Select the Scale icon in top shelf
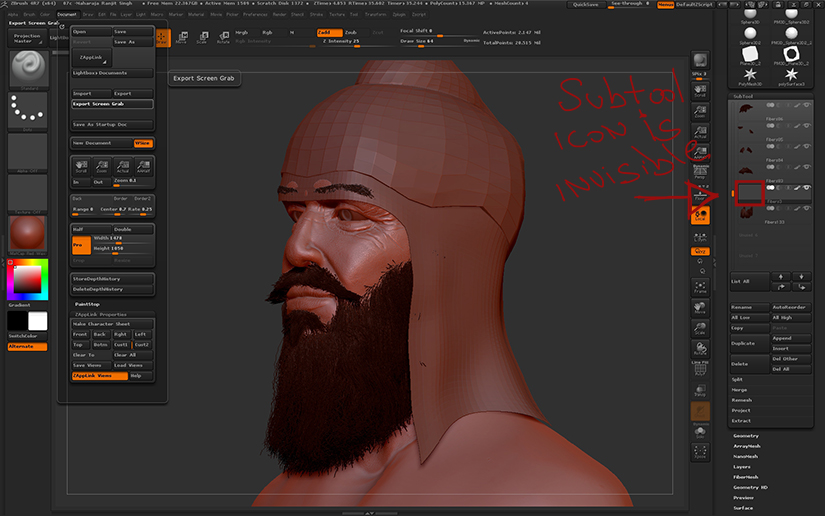This screenshot has width=825, height=516. [202, 37]
